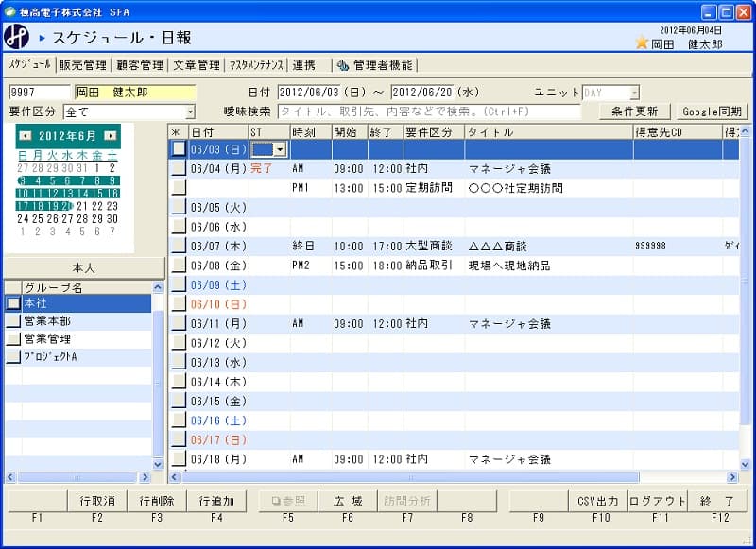
Task: Click the company logo icon beside スケジュール・日報
Action: (16, 37)
